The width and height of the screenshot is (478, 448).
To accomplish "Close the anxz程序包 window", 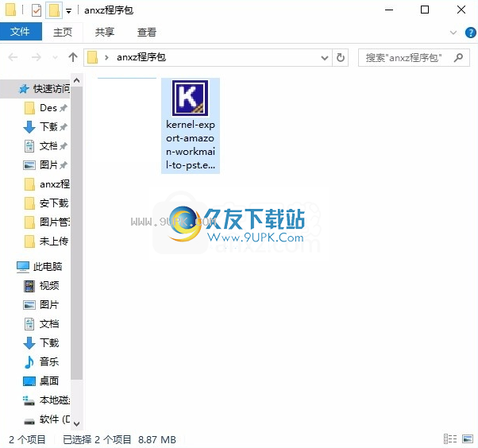I will [461, 10].
